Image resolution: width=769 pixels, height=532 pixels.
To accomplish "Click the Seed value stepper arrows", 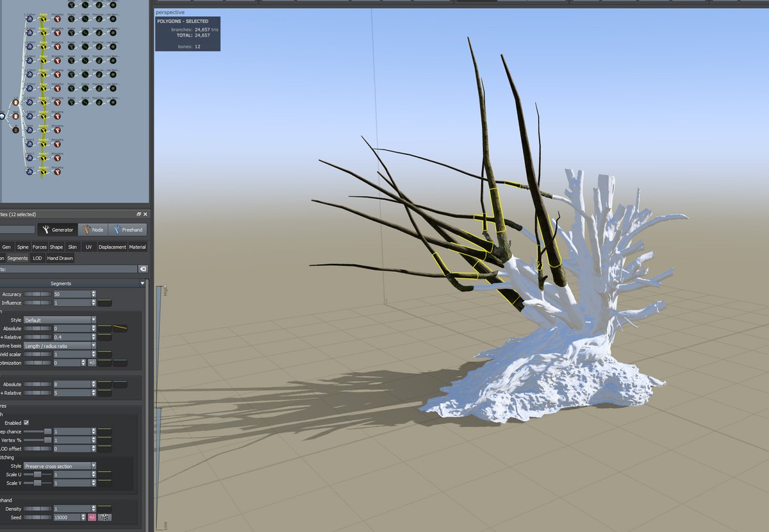I will tap(84, 517).
